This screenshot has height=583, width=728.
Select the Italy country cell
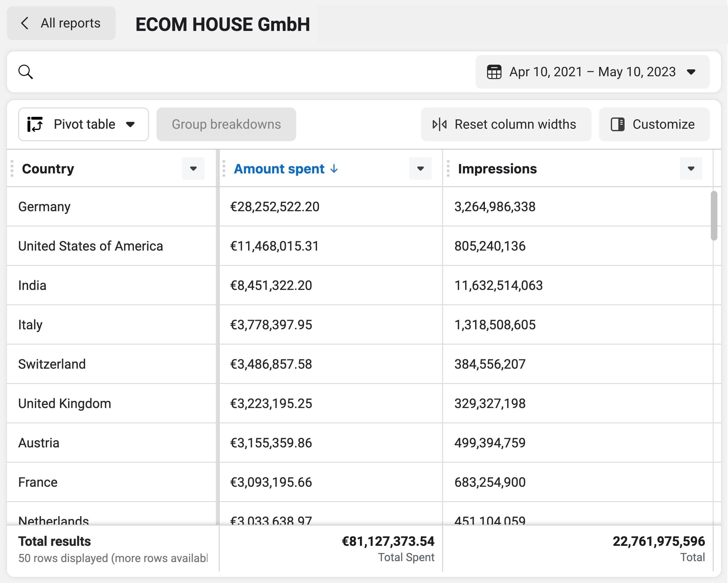pos(112,325)
